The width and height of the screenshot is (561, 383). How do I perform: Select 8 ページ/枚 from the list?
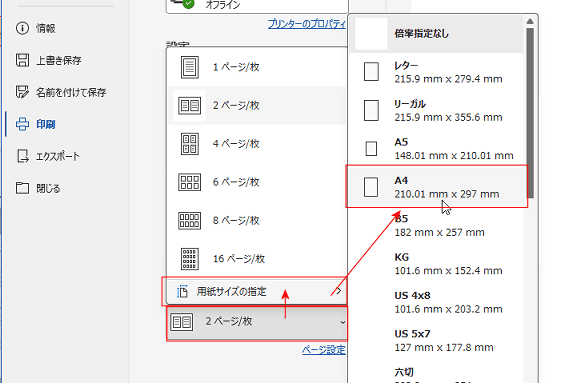pos(257,220)
